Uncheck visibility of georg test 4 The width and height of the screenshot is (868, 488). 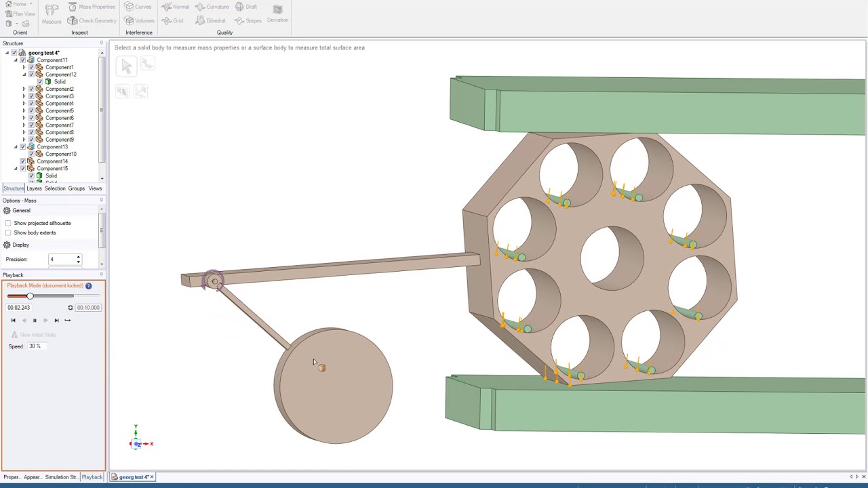[x=14, y=53]
